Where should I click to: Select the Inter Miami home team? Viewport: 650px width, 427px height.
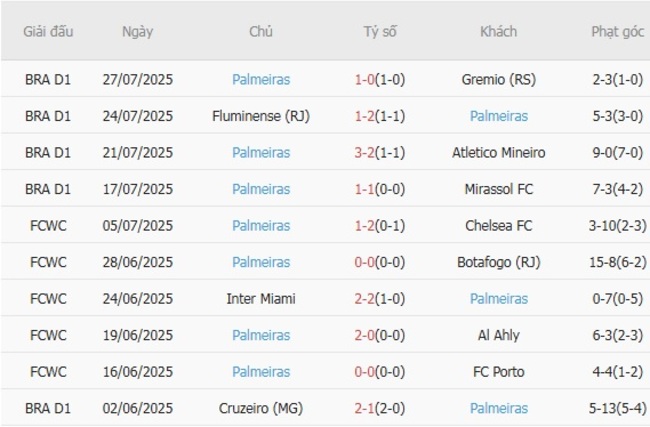261,299
